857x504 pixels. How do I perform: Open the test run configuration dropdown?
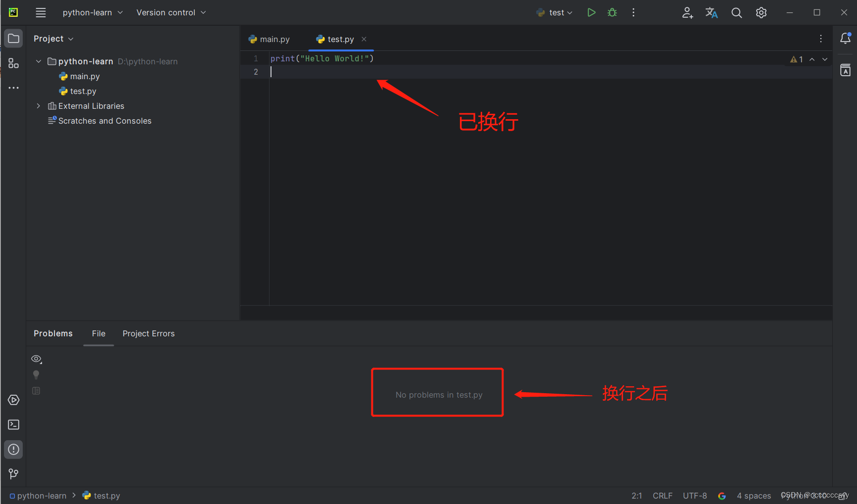[x=554, y=12]
